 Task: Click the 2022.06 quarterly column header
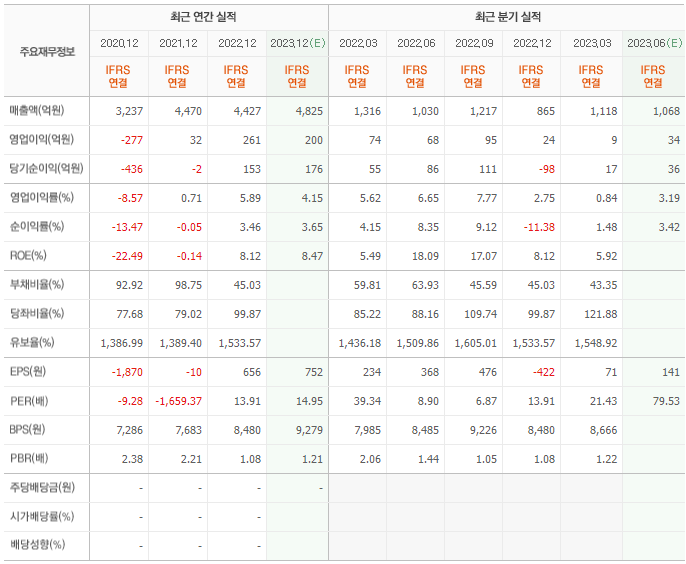pos(416,43)
